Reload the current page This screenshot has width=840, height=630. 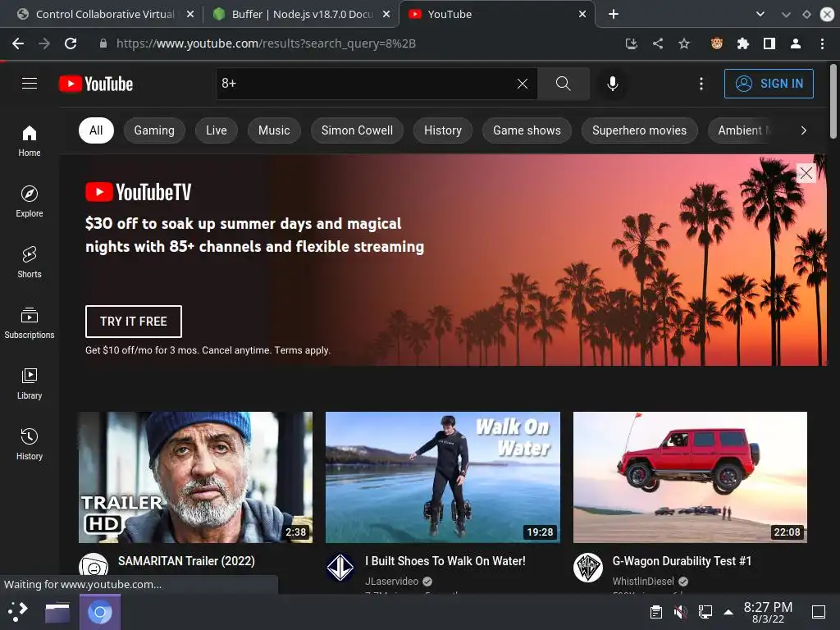pos(71,43)
